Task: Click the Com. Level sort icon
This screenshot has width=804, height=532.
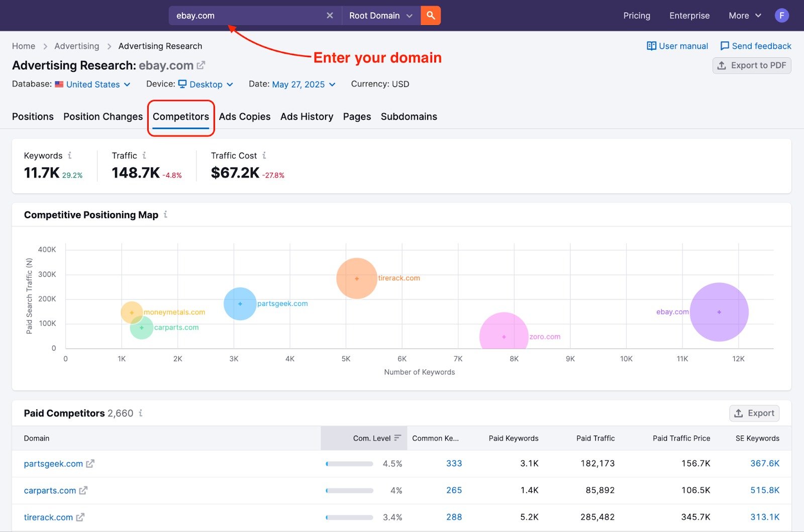Action: (397, 438)
